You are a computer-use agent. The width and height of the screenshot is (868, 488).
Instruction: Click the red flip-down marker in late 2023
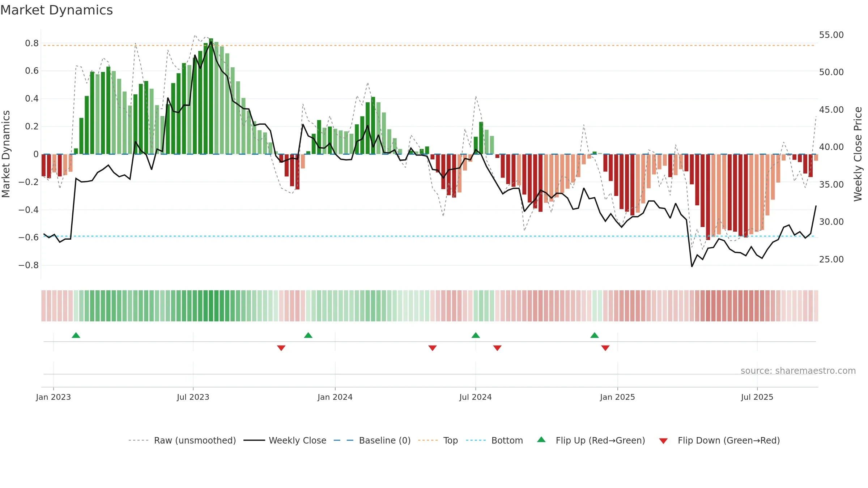click(281, 348)
